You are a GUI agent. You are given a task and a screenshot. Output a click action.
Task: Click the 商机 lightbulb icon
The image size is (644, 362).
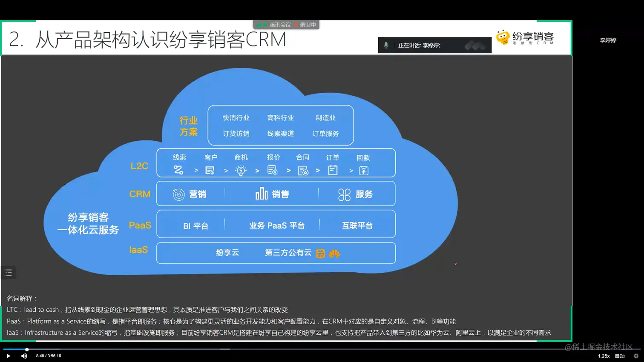click(241, 171)
